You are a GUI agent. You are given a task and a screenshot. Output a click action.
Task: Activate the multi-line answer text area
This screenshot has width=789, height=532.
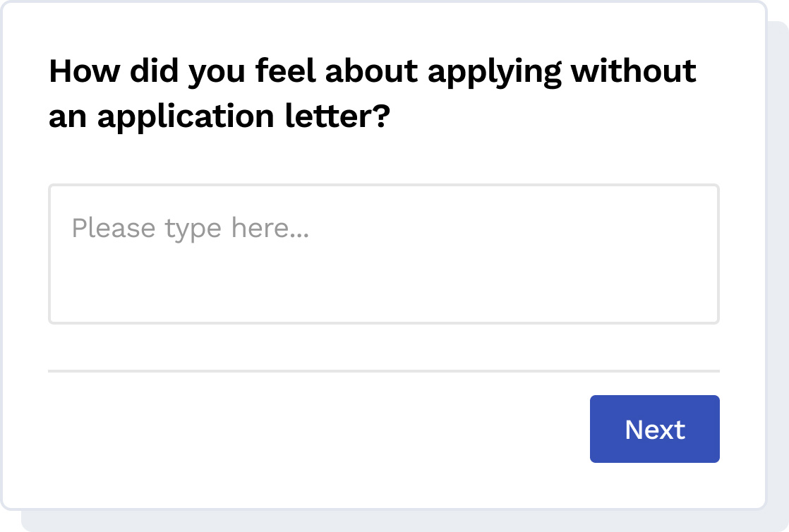coord(384,254)
